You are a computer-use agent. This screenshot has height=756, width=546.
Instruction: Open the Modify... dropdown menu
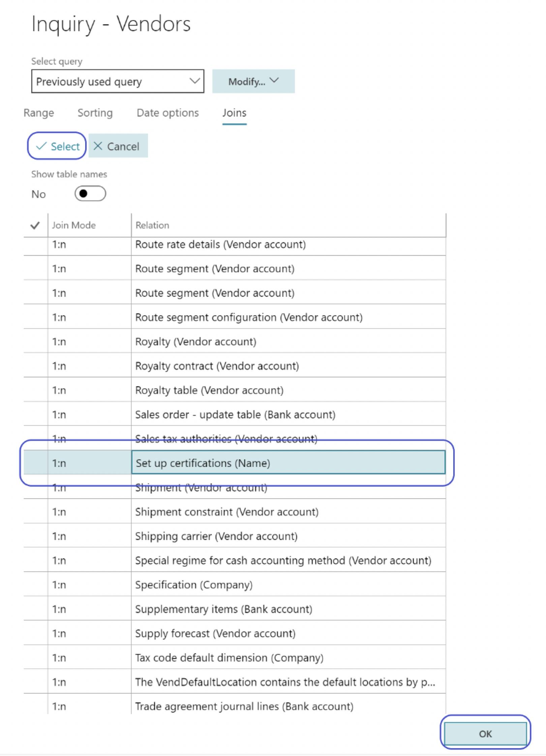(253, 81)
